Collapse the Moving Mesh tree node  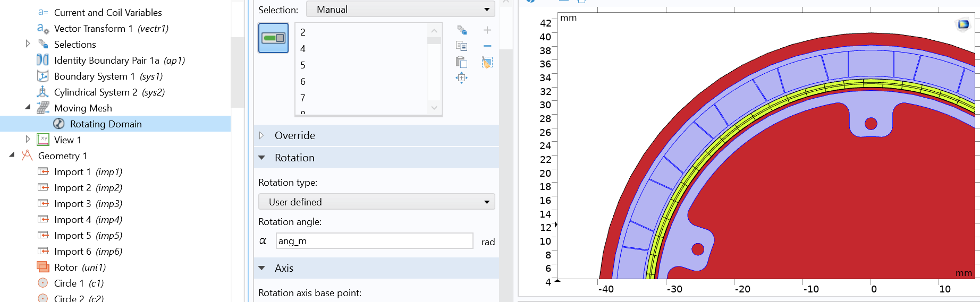(x=28, y=107)
